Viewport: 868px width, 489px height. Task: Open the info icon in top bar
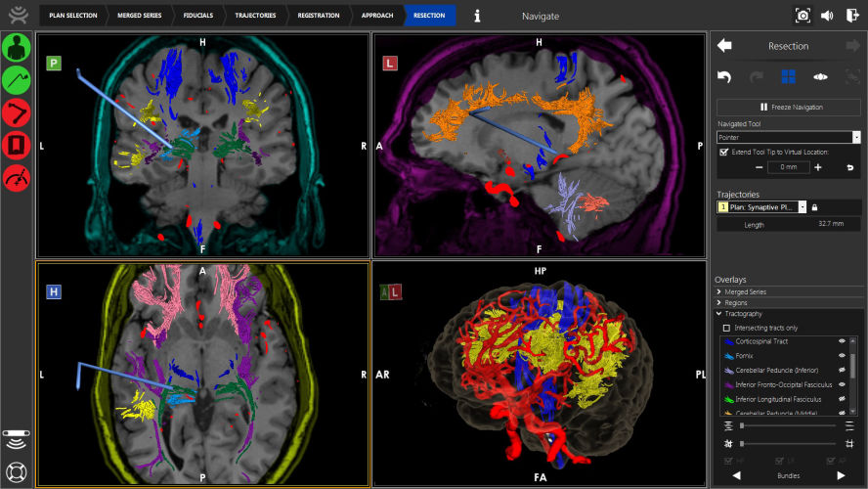477,16
